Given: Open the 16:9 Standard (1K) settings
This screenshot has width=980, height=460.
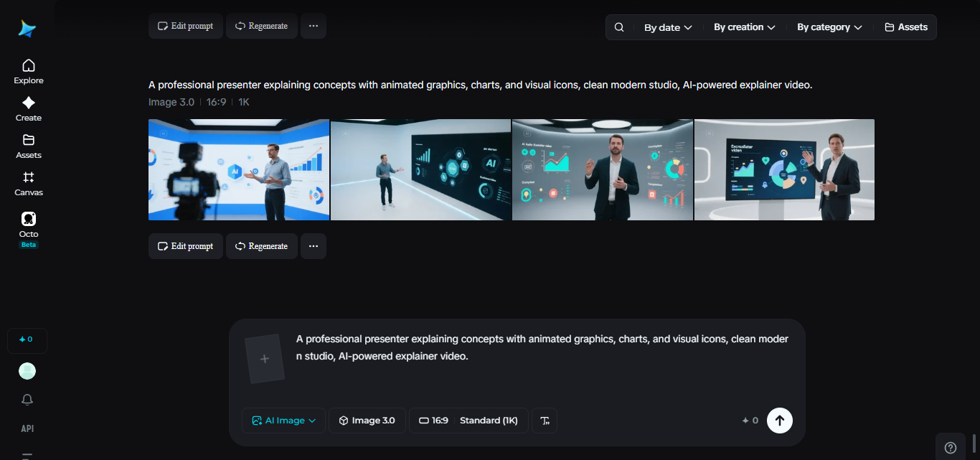Looking at the screenshot, I should point(468,421).
